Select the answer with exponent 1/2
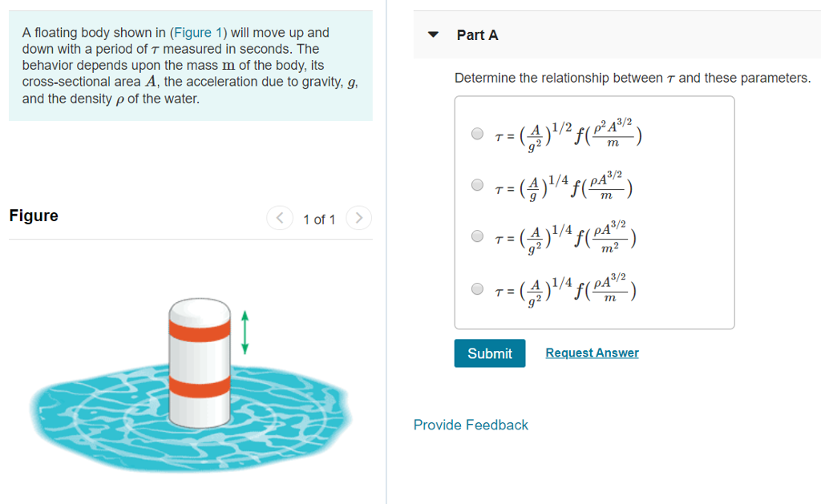The width and height of the screenshot is (821, 504). (x=476, y=134)
